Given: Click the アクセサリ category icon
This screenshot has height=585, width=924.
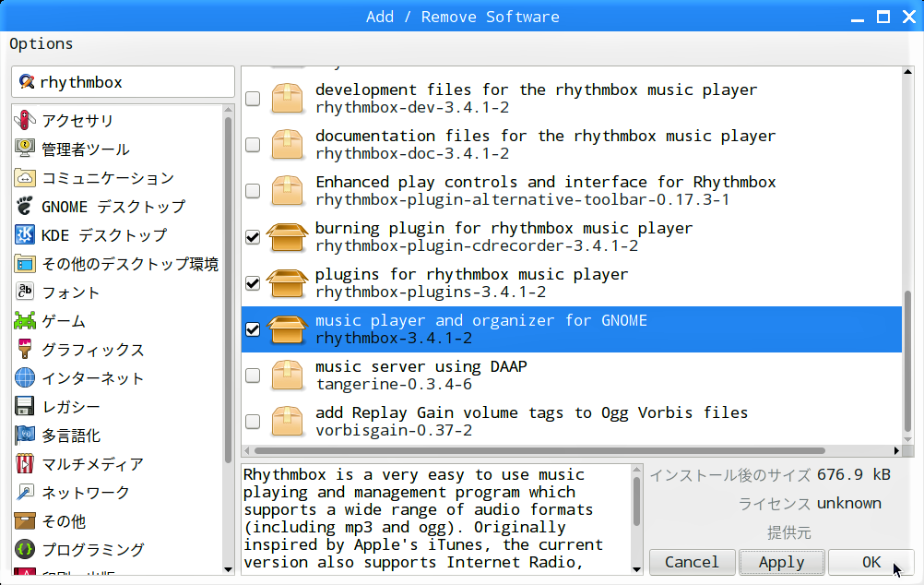Looking at the screenshot, I should [25, 120].
